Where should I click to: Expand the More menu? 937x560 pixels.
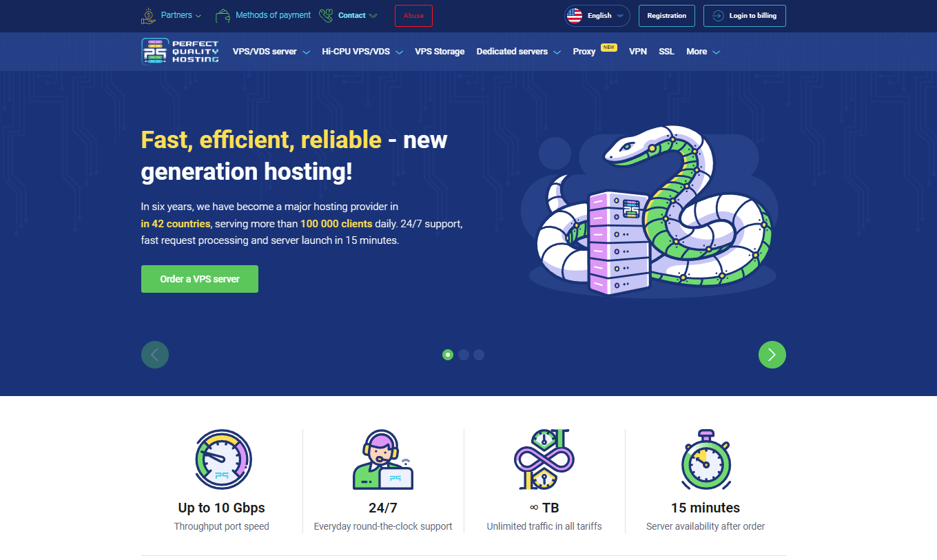pyautogui.click(x=703, y=52)
